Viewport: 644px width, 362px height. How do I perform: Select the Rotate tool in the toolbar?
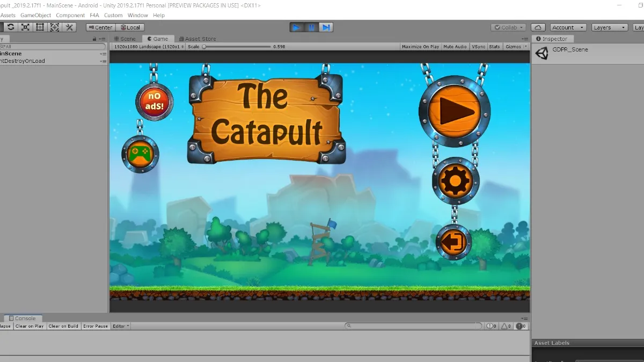[11, 27]
